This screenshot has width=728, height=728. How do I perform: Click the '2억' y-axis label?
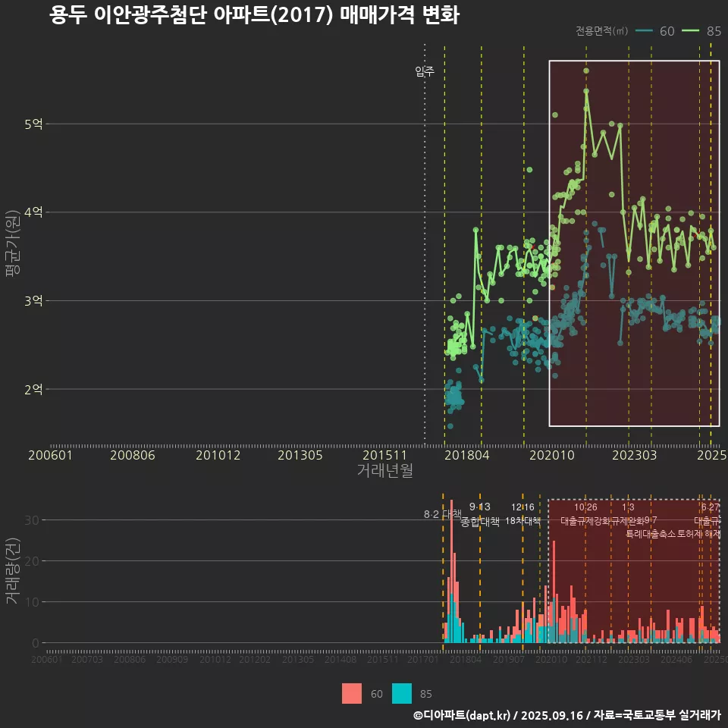(x=33, y=389)
